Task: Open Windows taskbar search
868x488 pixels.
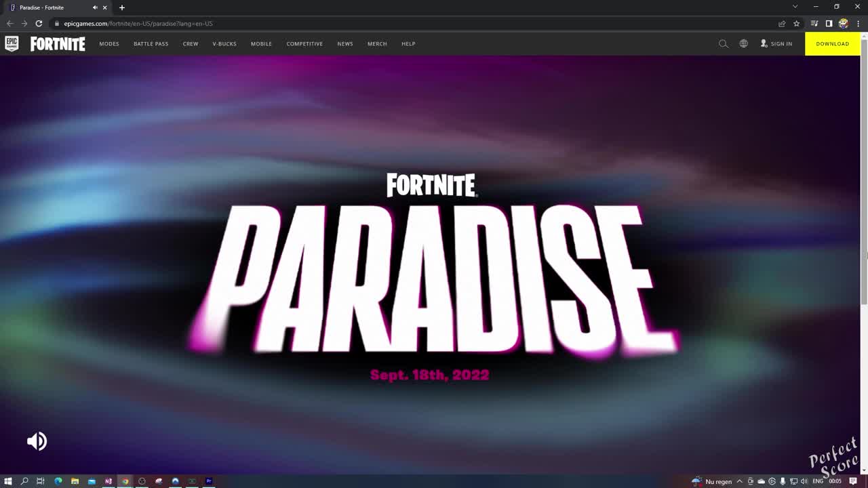Action: [x=24, y=481]
